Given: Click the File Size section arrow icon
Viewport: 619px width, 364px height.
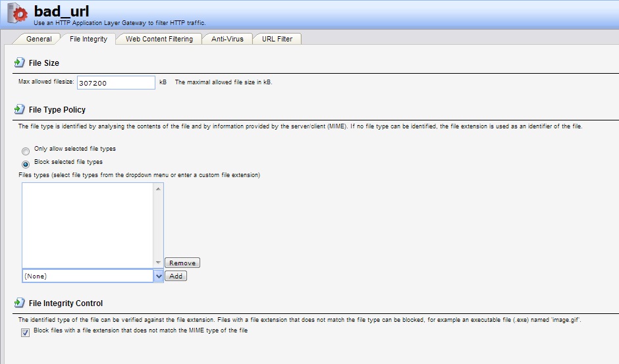Looking at the screenshot, I should coord(19,63).
